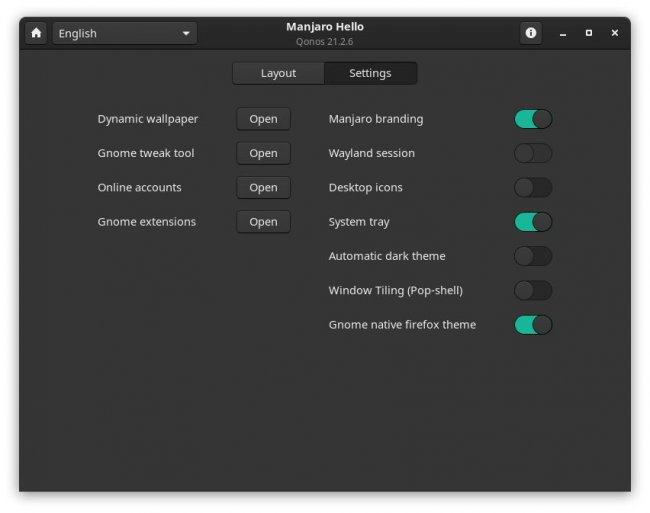Click the 'Desktop icons' label
The width and height of the screenshot is (650, 513).
(x=365, y=188)
